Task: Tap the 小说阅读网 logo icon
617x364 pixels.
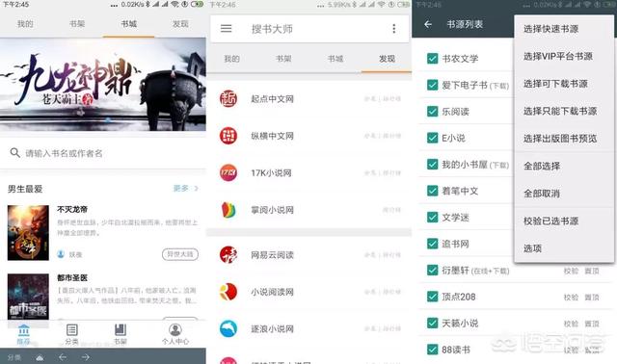Action: tap(228, 292)
